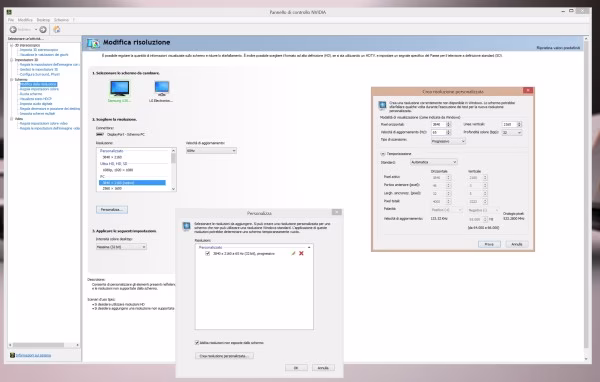Click info icon in Crea risoluzione dialog
Viewport: 600px width, 382px height.
(x=382, y=105)
